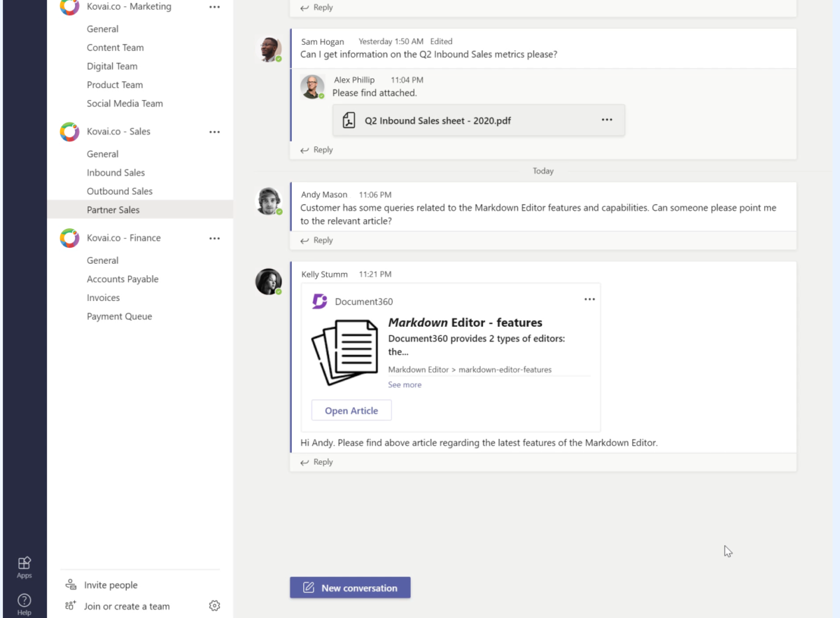Open more options for Kovai.co - Marketing
This screenshot has width=840, height=618.
point(214,7)
